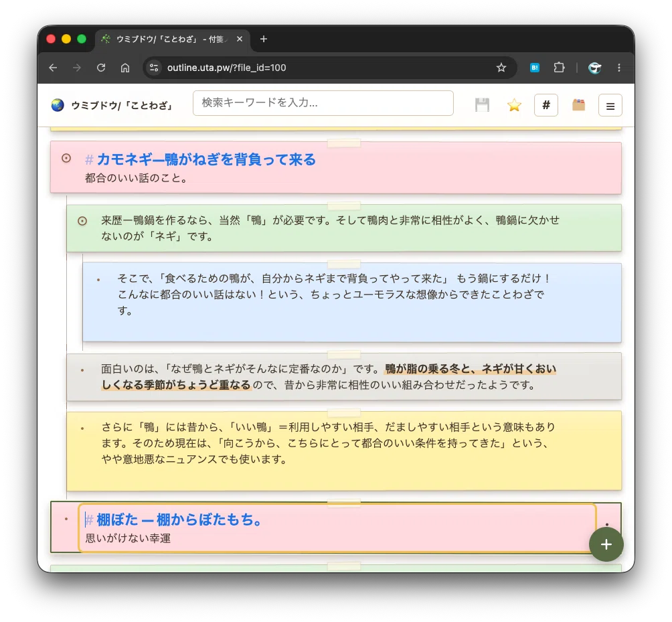This screenshot has width=672, height=622.
Task: Click the ウミブドウ/「ことわざ」 page title
Action: (x=122, y=106)
